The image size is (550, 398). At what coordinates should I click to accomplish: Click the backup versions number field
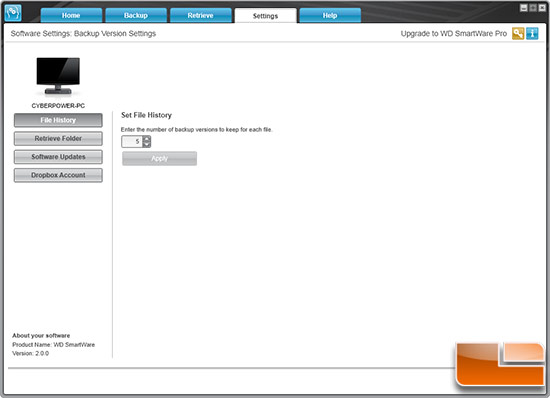coord(132,142)
